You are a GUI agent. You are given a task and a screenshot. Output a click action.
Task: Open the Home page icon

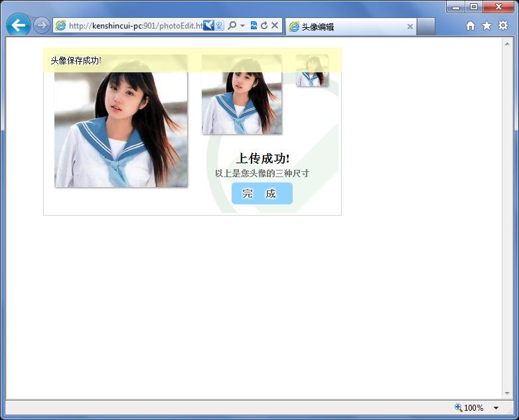pos(471,26)
